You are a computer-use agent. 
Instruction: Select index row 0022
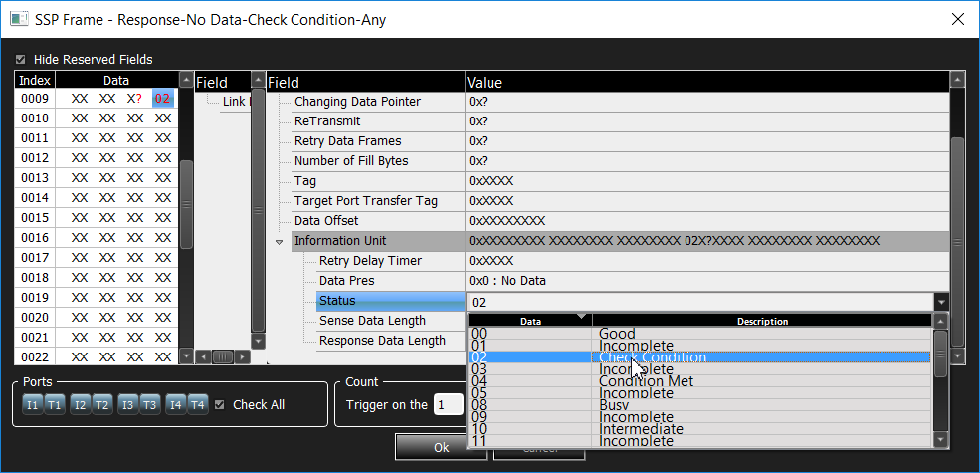point(35,357)
